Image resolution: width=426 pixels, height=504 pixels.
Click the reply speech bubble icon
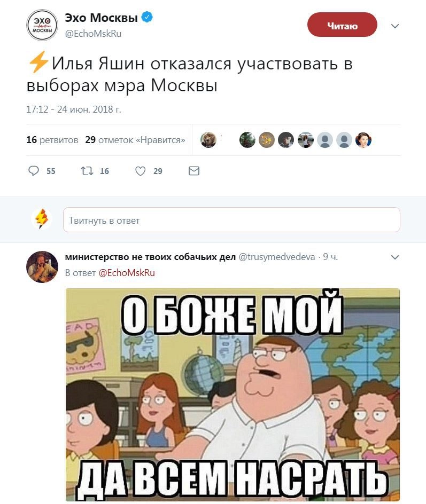34,171
